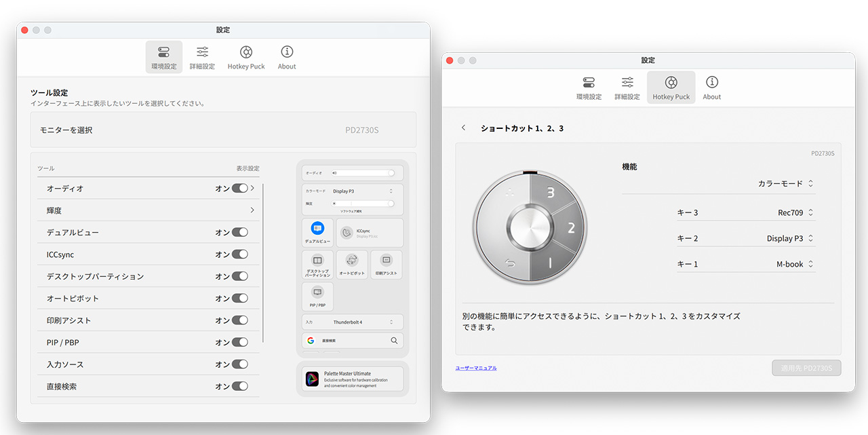The height and width of the screenshot is (435, 868).
Task: Open the ユーザーマニュアル link
Action: pos(475,368)
